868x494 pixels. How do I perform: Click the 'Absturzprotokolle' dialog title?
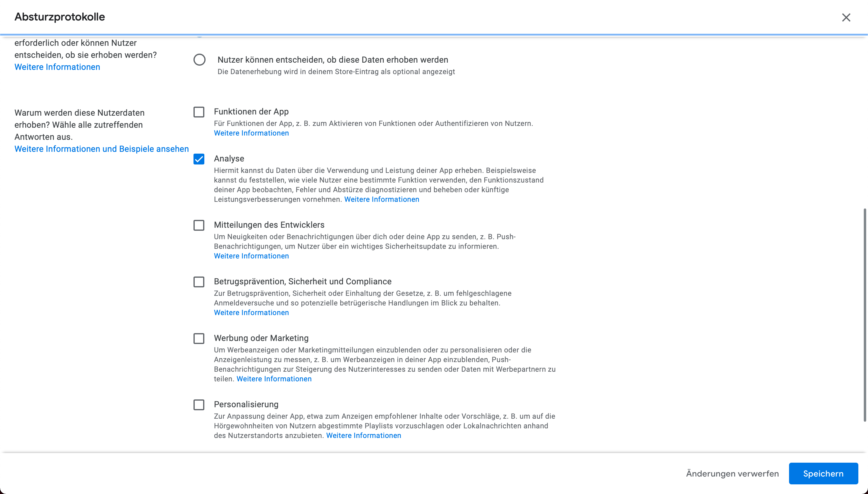(60, 17)
